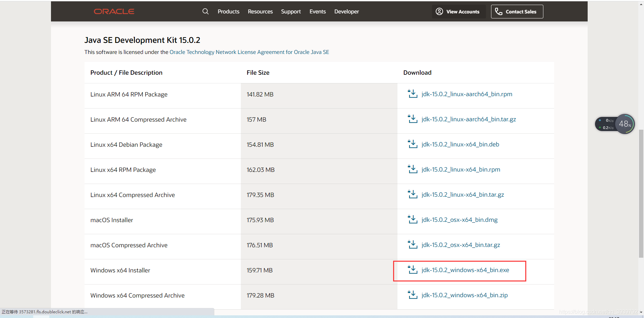The height and width of the screenshot is (318, 644).
Task: Download jdk-15.0.2_windows-x64_bin.exe
Action: (x=465, y=270)
